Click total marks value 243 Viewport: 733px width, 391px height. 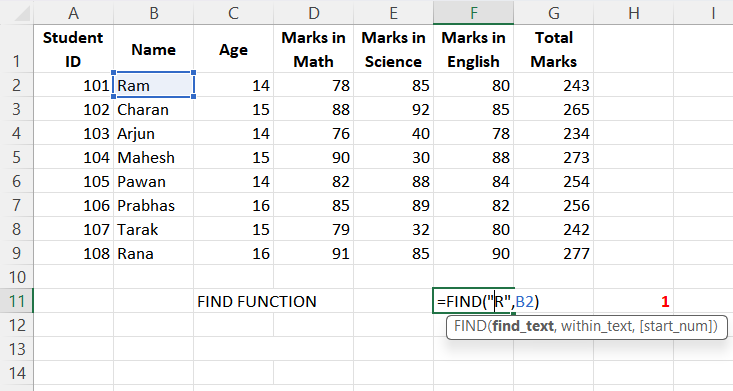coord(553,85)
